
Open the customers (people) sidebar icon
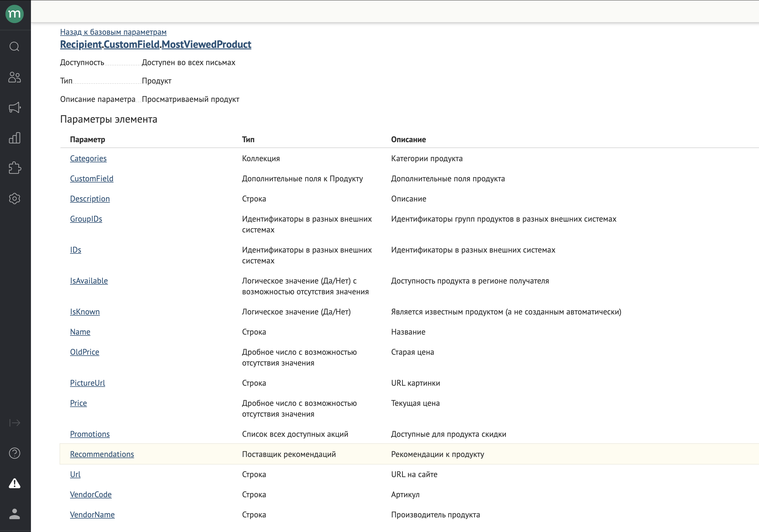pos(15,77)
